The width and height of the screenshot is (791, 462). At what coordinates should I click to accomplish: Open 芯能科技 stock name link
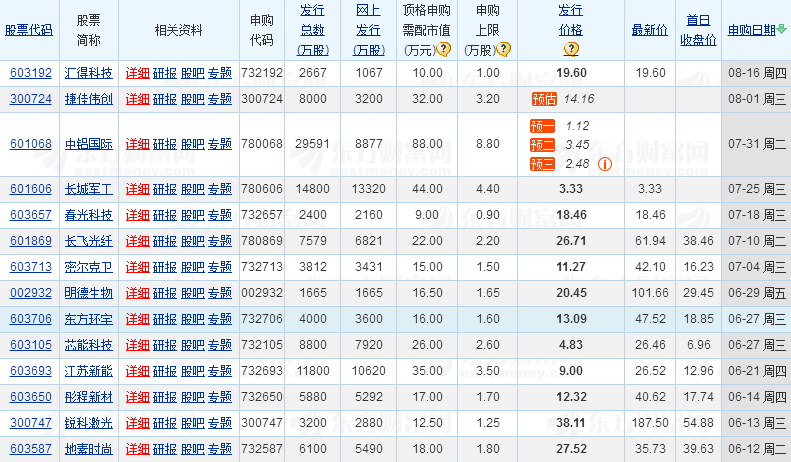(x=89, y=345)
